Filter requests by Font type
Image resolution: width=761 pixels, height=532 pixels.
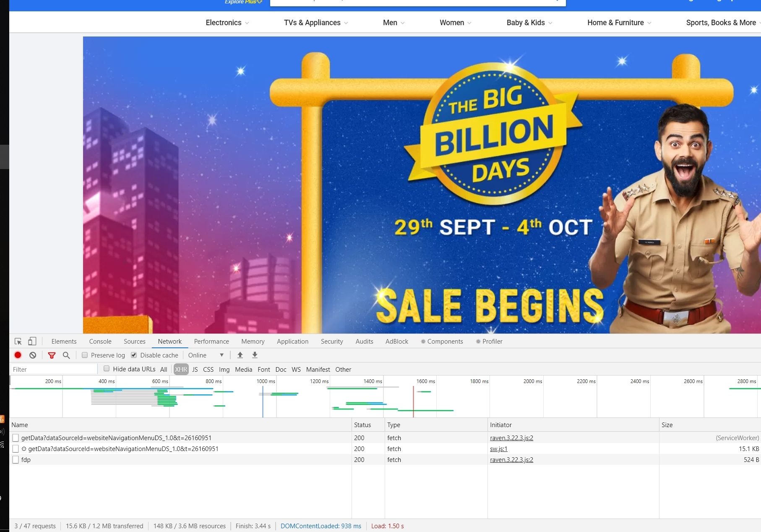coord(264,370)
